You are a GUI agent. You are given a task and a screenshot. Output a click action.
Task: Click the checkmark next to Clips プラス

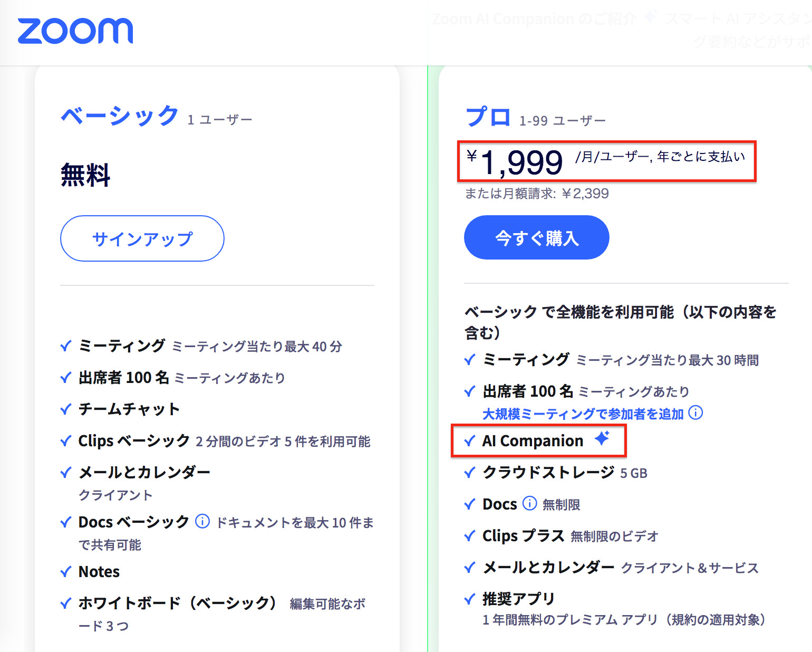pyautogui.click(x=470, y=536)
